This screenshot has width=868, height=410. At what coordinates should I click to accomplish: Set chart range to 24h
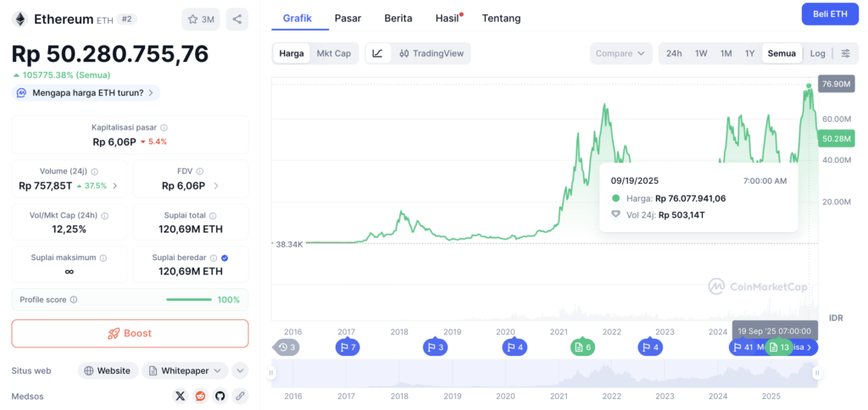pyautogui.click(x=674, y=53)
